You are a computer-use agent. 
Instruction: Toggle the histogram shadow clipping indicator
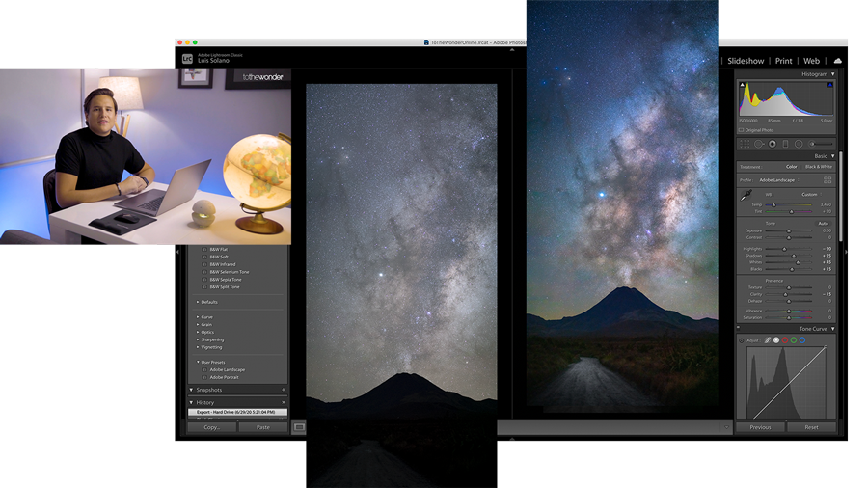[743, 85]
